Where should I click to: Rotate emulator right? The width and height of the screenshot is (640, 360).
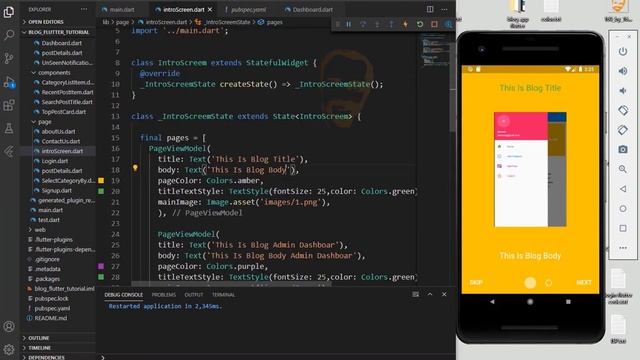[x=622, y=130]
